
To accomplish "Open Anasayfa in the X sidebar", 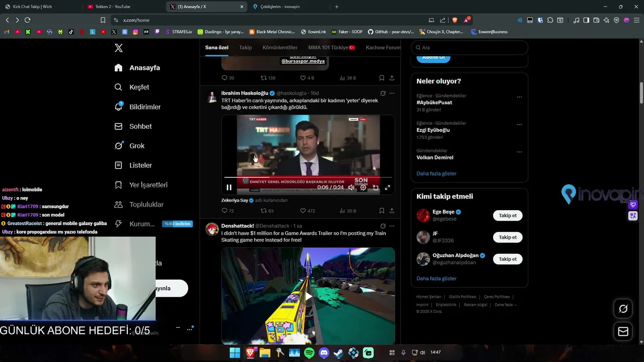I will point(137,68).
